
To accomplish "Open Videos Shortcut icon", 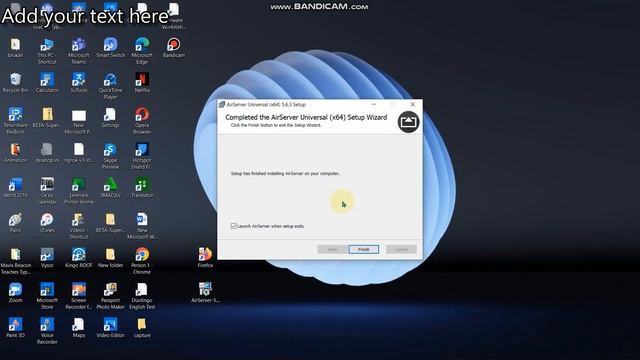I will pyautogui.click(x=78, y=226).
